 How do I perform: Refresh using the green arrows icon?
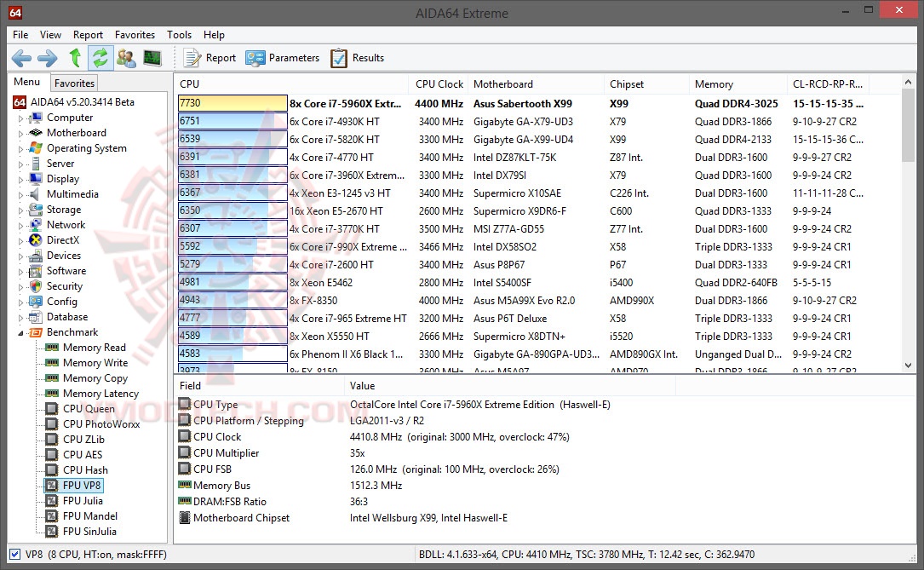[x=100, y=58]
